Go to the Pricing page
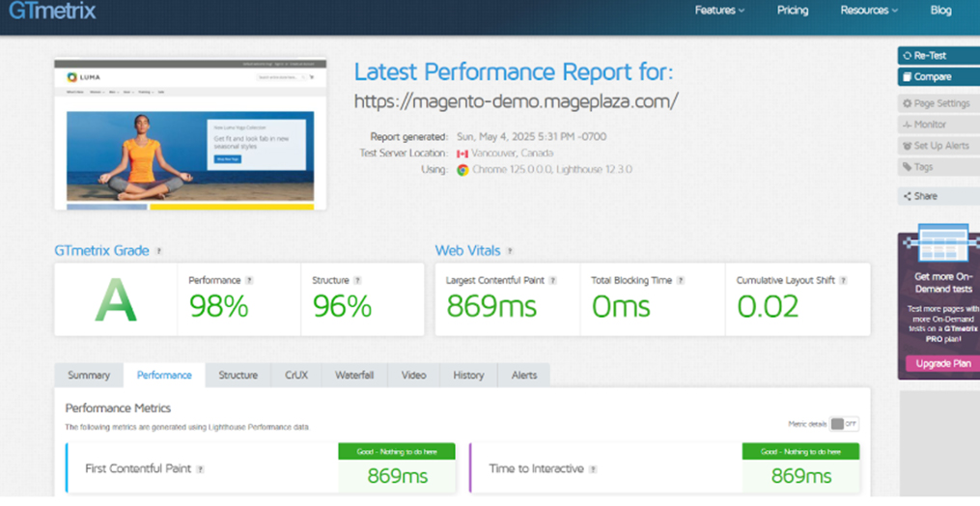The height and width of the screenshot is (506, 980). (793, 10)
